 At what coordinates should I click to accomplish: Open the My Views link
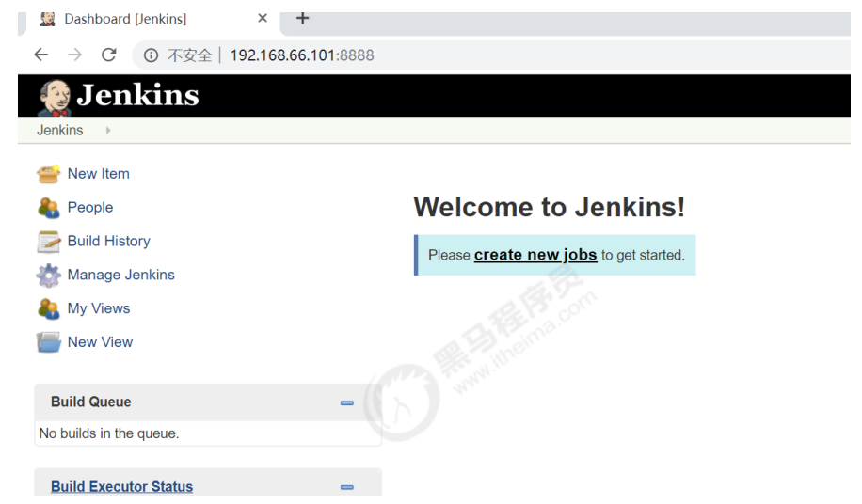point(99,309)
